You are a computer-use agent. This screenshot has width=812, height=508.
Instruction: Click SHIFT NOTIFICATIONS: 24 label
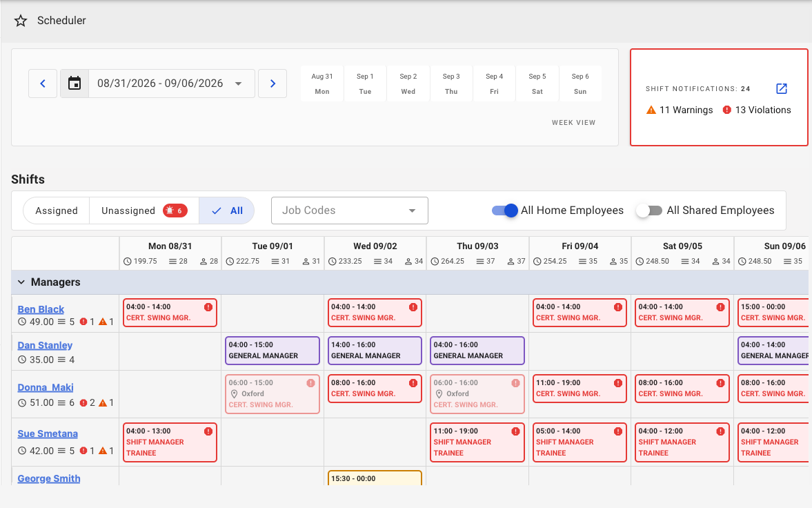click(x=697, y=88)
